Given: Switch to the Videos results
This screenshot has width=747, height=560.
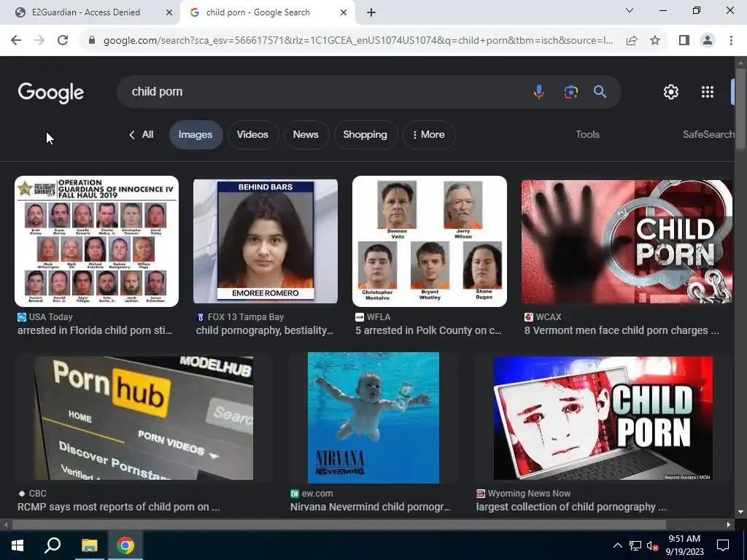Looking at the screenshot, I should [252, 135].
